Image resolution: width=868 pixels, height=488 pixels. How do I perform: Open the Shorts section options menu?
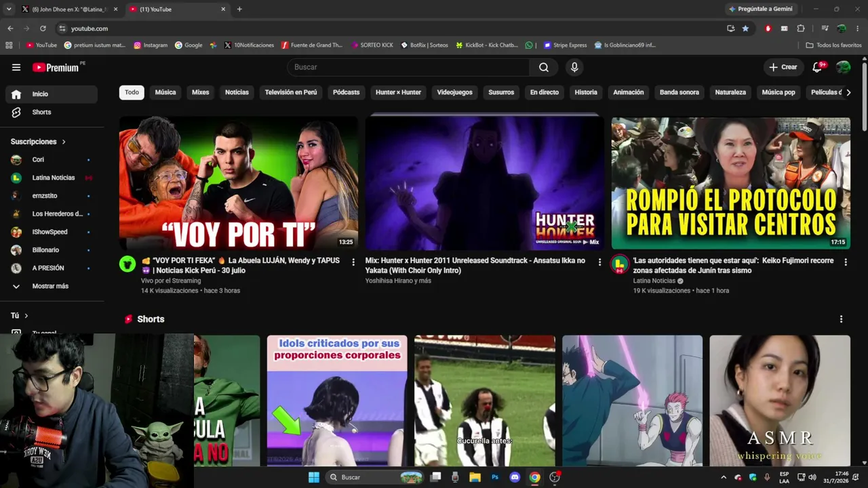click(x=842, y=319)
